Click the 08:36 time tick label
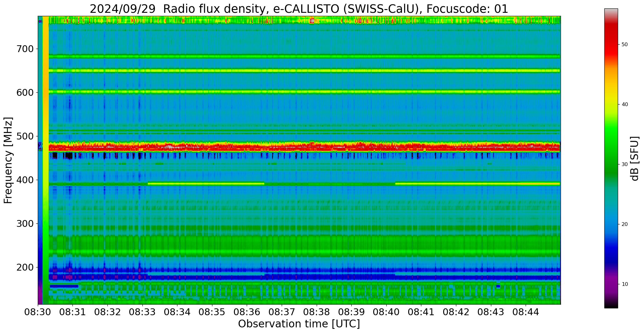This screenshot has width=644, height=333. [x=247, y=312]
